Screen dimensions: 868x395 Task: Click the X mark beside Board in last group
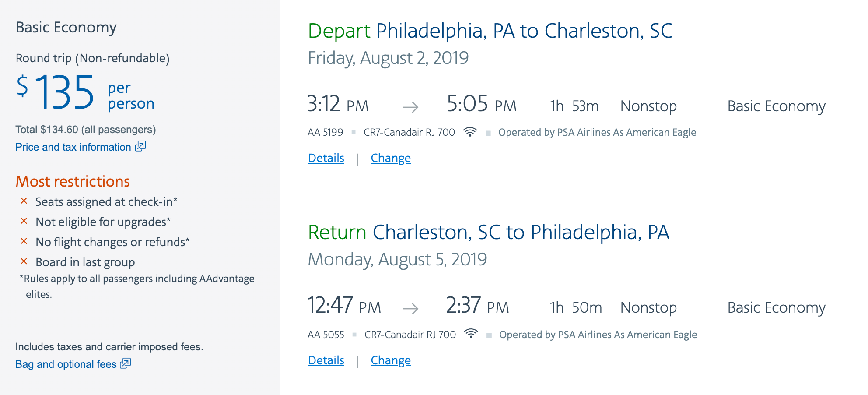(x=24, y=261)
